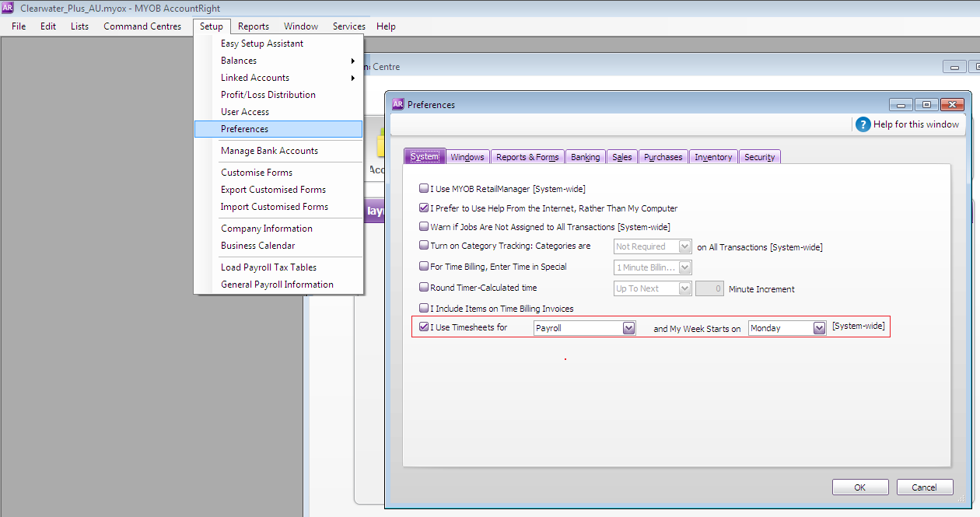Enable Round Timer-Calculated time checkbox
The width and height of the screenshot is (980, 517).
click(x=424, y=288)
